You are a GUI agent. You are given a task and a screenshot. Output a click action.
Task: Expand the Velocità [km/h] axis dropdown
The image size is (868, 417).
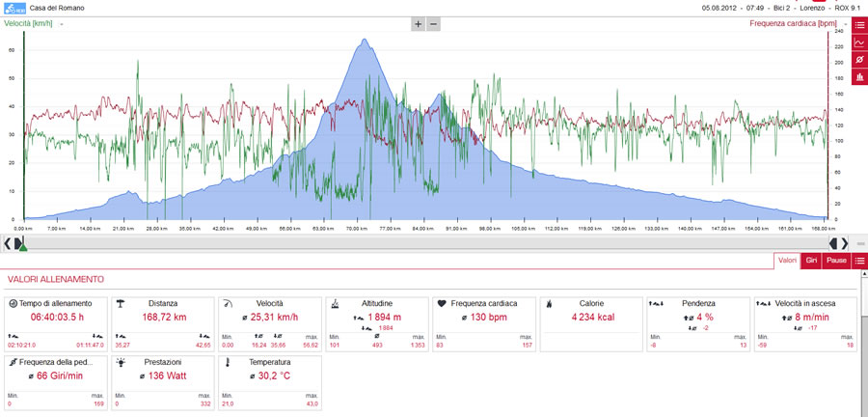pyautogui.click(x=61, y=24)
